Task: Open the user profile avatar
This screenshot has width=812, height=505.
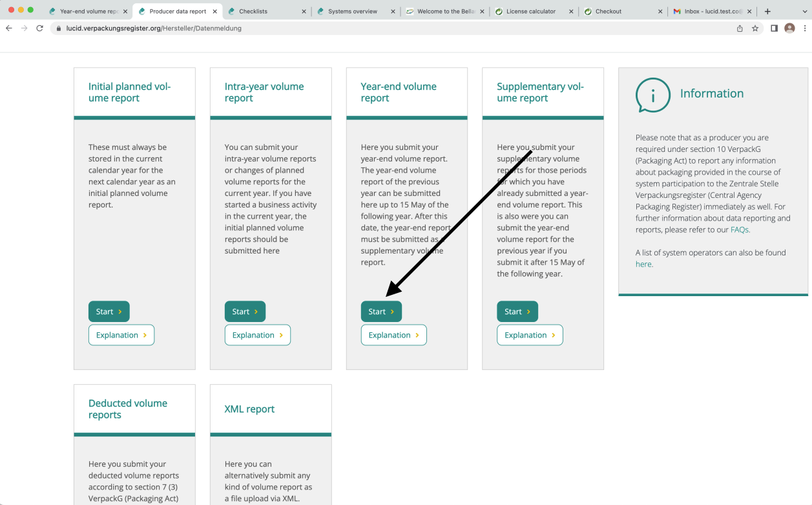Action: pyautogui.click(x=789, y=28)
